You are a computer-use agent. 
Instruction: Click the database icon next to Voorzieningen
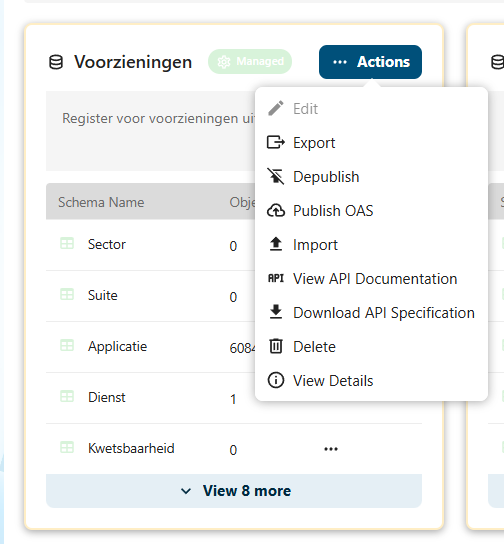click(x=56, y=62)
